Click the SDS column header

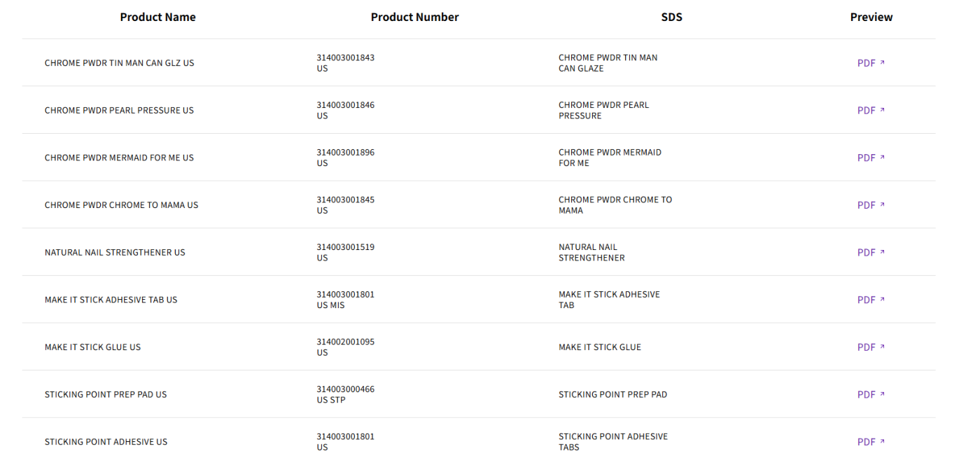coord(671,18)
